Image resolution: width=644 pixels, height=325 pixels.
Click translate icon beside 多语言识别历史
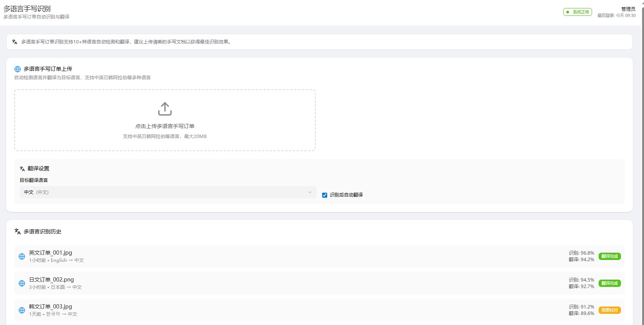17,232
